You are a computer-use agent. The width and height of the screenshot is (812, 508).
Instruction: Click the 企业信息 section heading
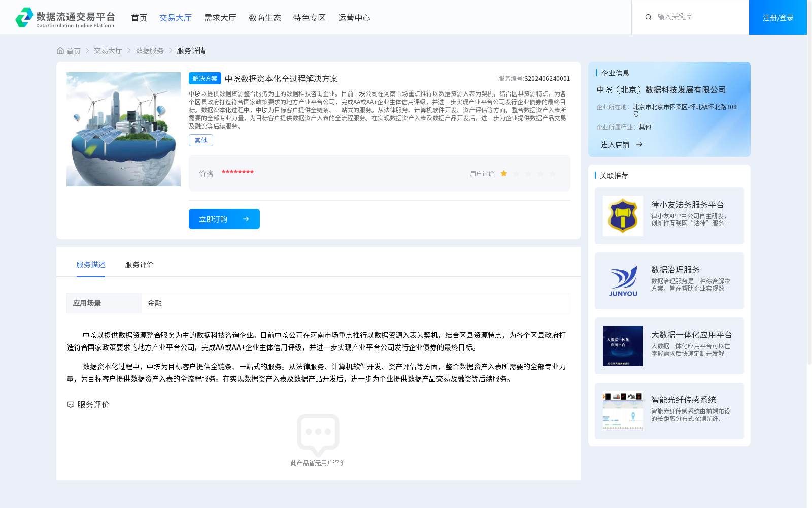tap(615, 73)
